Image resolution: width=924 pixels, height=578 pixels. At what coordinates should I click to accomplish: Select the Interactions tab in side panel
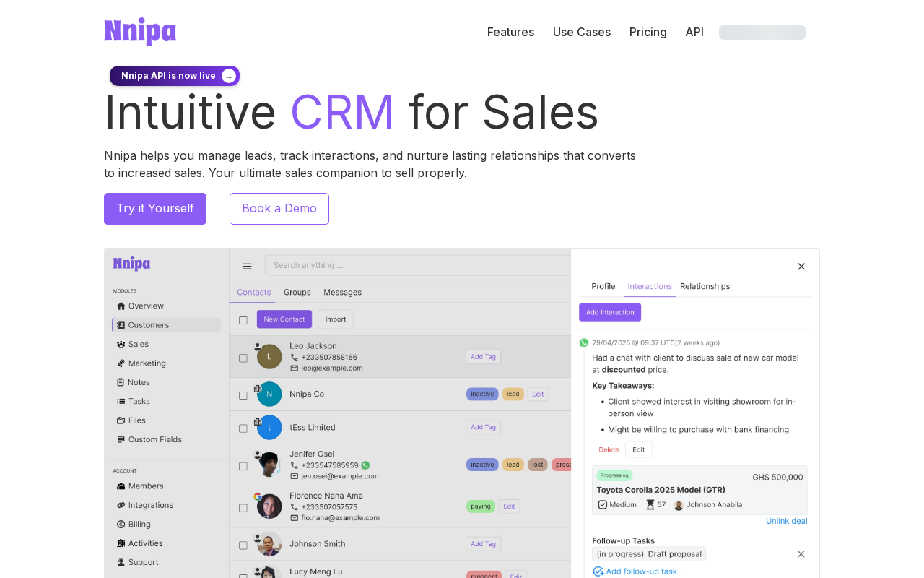click(650, 287)
